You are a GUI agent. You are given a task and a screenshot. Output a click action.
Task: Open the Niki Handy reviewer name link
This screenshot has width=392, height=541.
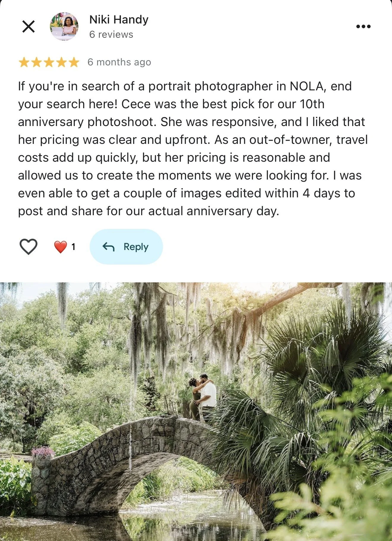point(119,20)
